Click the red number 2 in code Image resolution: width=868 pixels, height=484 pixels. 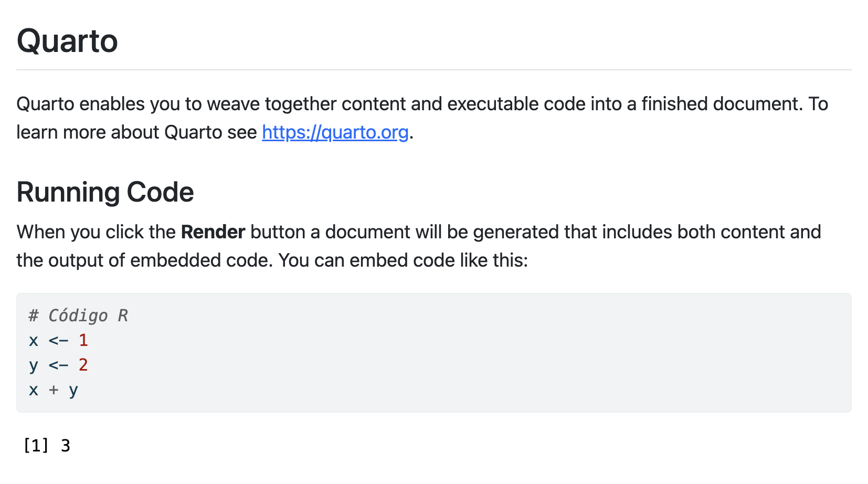(83, 365)
